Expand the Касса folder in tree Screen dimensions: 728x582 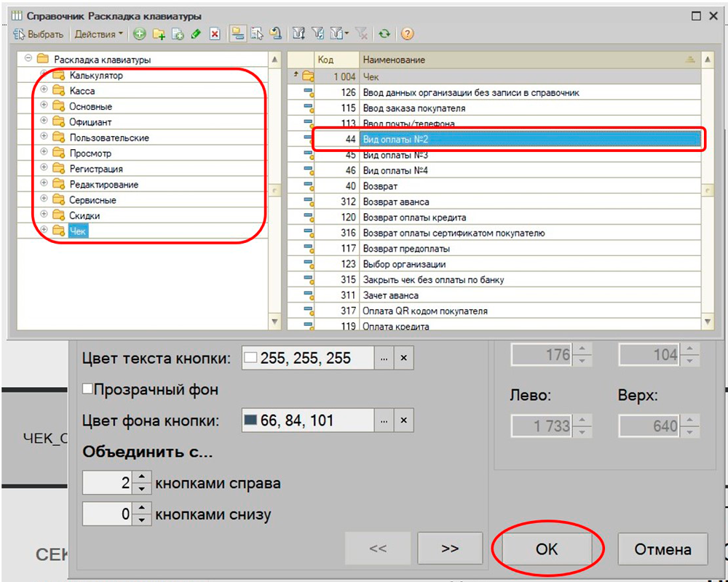pyautogui.click(x=44, y=90)
